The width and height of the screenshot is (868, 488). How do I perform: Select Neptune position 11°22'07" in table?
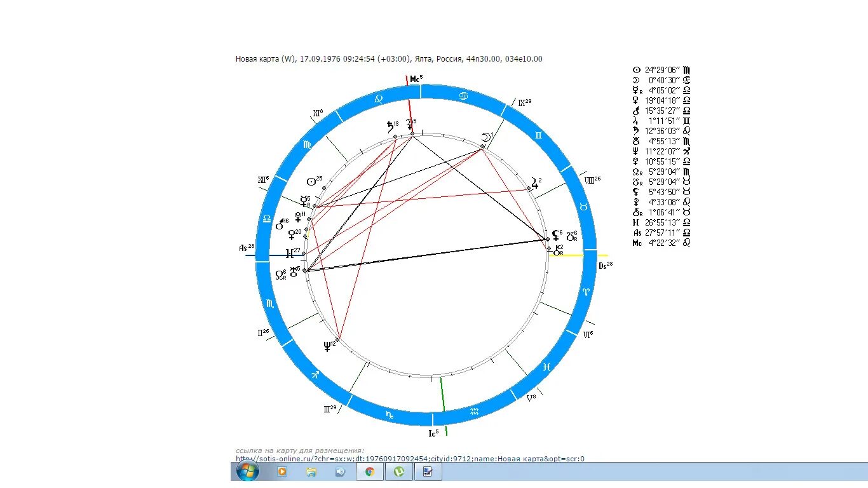[661, 151]
